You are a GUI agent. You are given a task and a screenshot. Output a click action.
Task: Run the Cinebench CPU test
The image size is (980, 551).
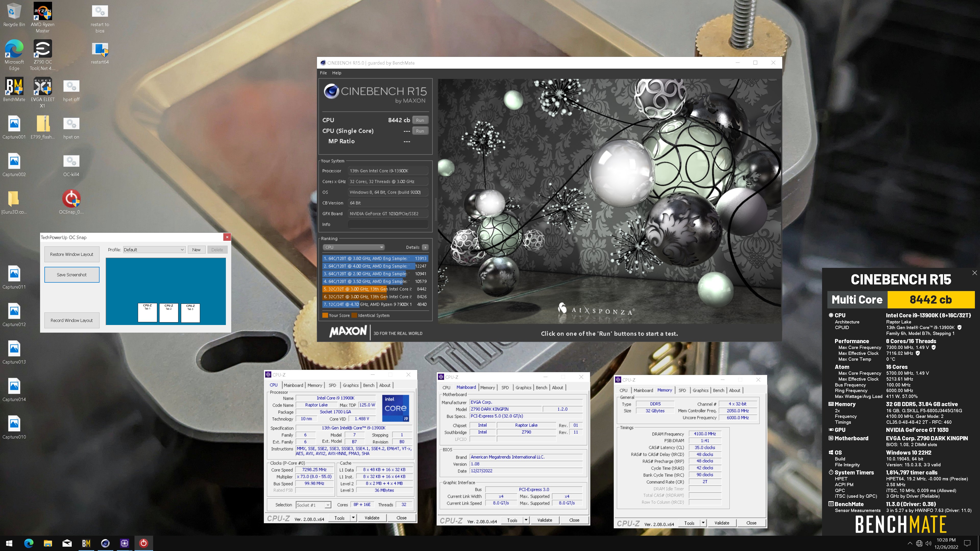420,120
